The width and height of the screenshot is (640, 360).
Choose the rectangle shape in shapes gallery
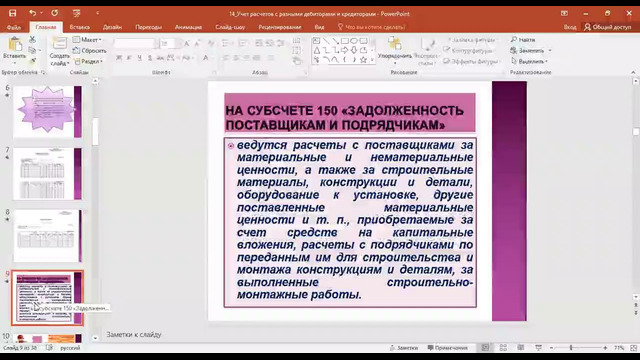click(344, 41)
